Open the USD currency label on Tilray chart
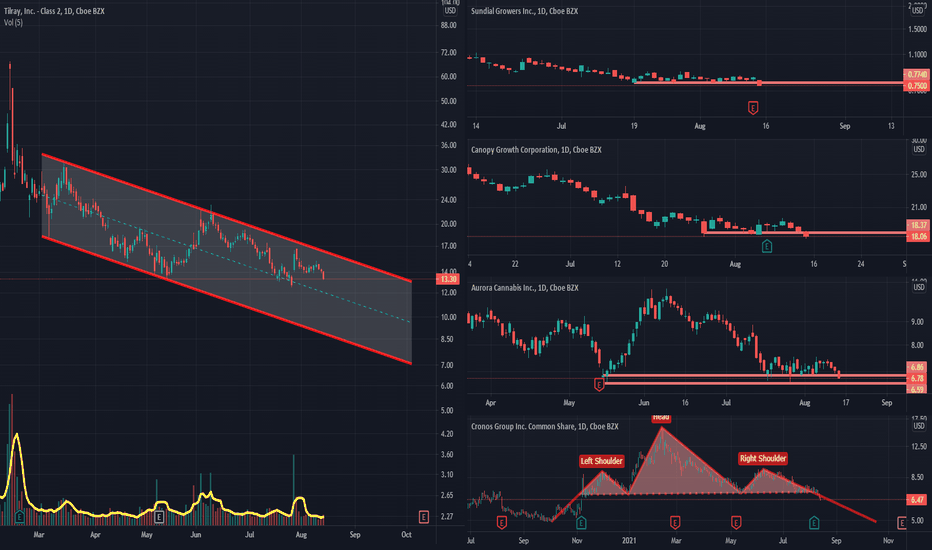 450,11
